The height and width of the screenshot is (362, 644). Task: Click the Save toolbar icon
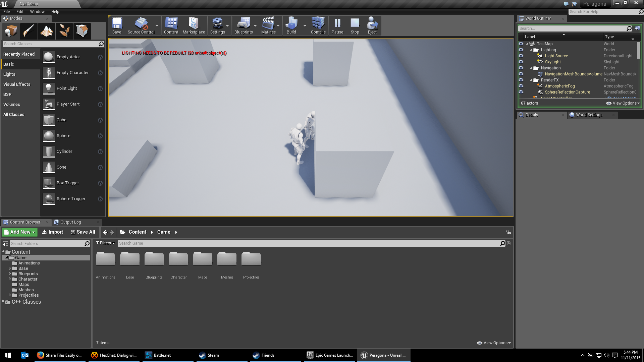click(117, 26)
